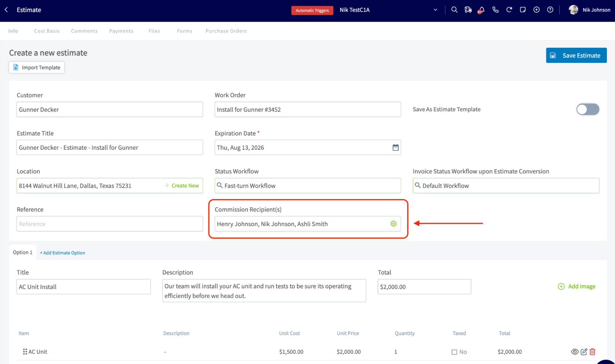Click the AC Unit item name
The image size is (615, 364).
[38, 352]
